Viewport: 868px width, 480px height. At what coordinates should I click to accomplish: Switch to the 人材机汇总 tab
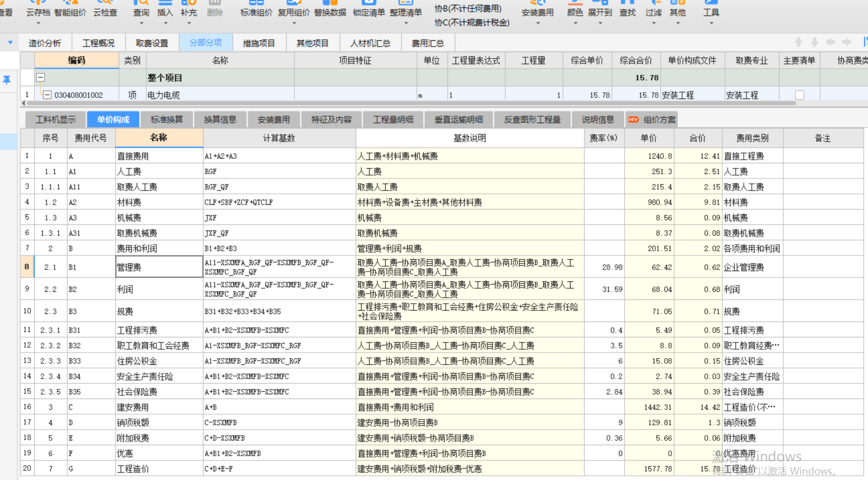[370, 43]
